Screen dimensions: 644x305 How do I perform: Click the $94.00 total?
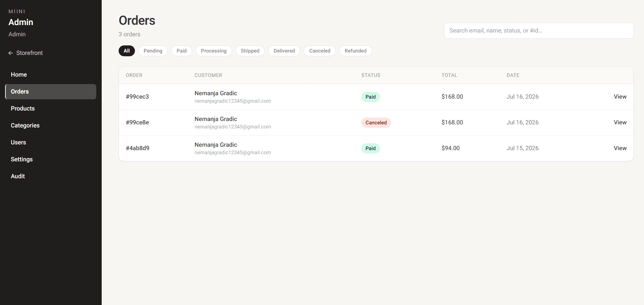tap(450, 148)
